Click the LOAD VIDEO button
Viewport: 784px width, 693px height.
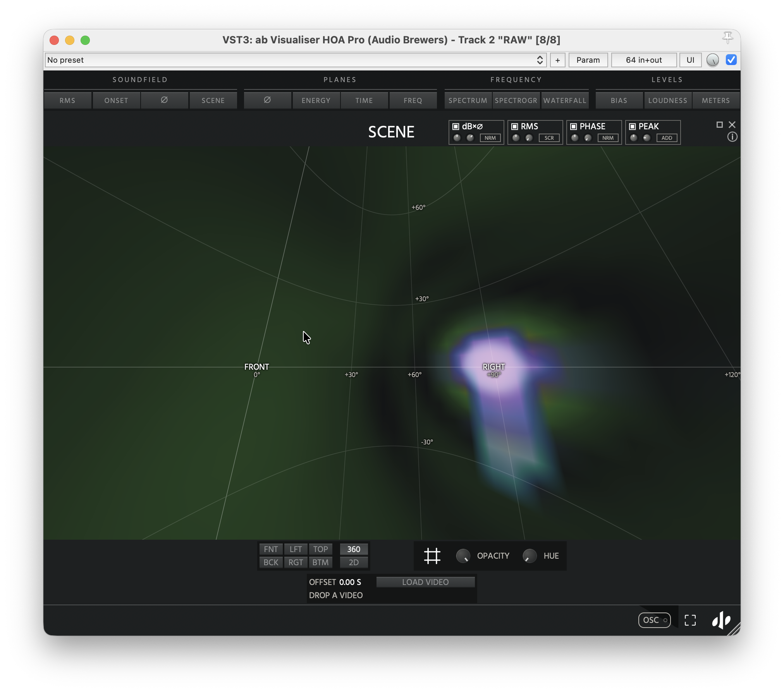click(x=425, y=582)
